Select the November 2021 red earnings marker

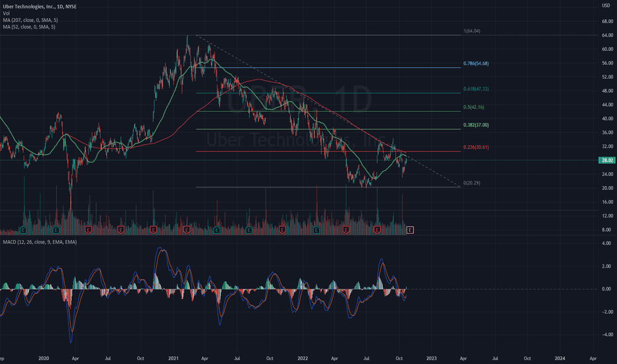(282, 230)
